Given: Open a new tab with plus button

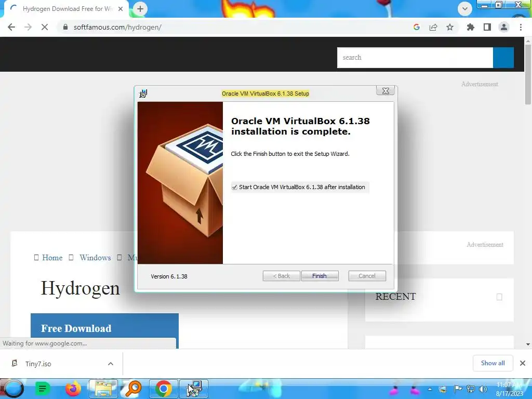Looking at the screenshot, I should pyautogui.click(x=140, y=9).
